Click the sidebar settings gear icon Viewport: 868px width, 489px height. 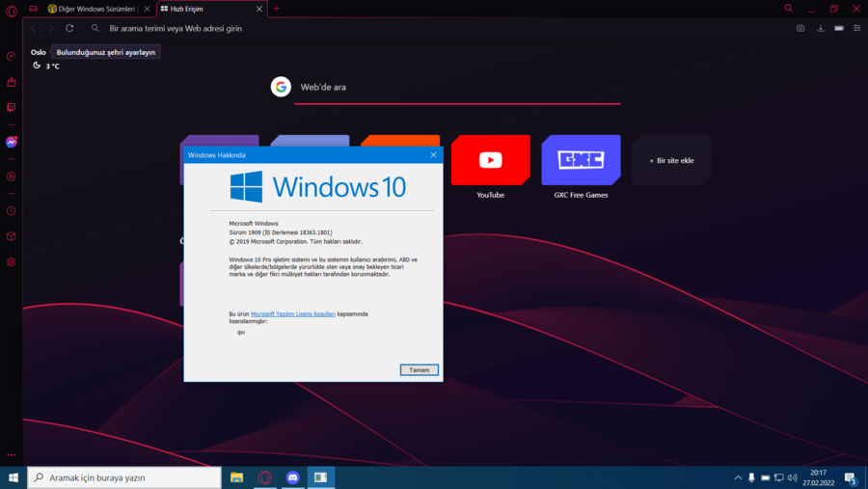click(11, 261)
